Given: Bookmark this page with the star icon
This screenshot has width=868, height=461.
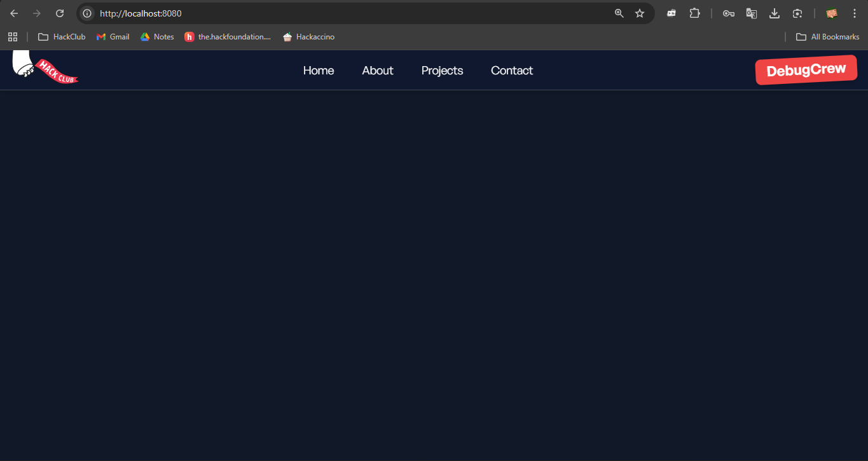Looking at the screenshot, I should [640, 13].
